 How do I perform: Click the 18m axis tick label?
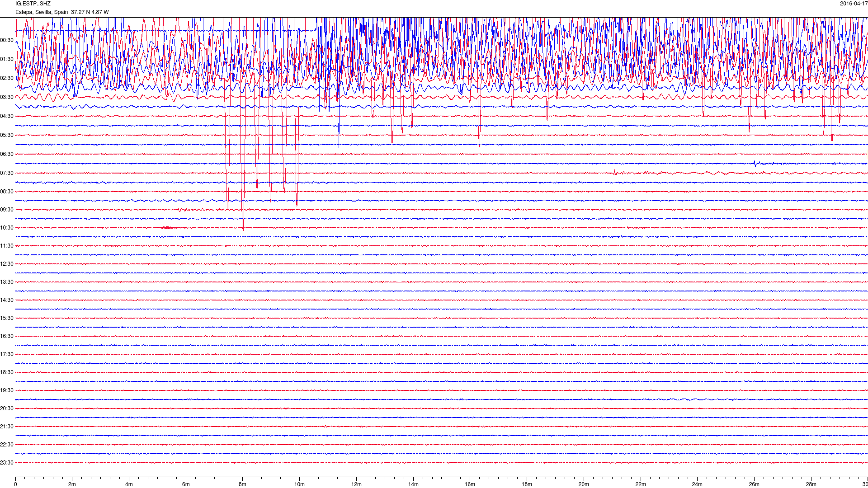click(527, 484)
